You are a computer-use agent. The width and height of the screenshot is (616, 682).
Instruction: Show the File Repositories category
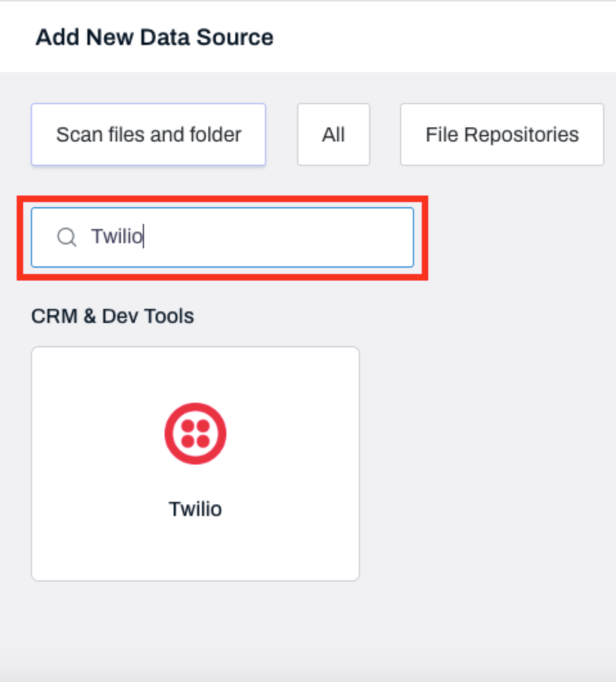[502, 134]
